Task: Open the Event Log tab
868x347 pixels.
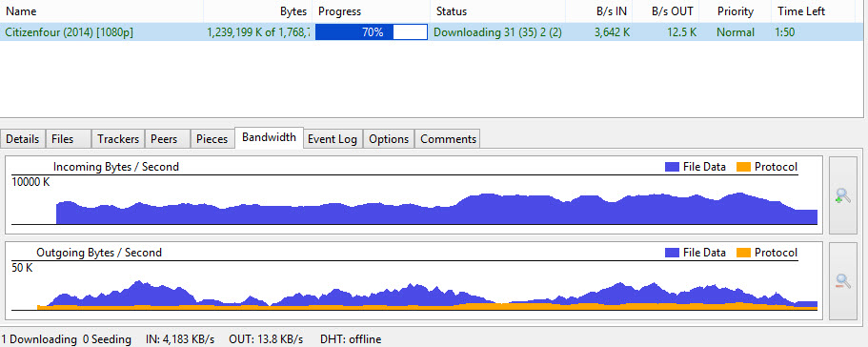Action: 333,139
